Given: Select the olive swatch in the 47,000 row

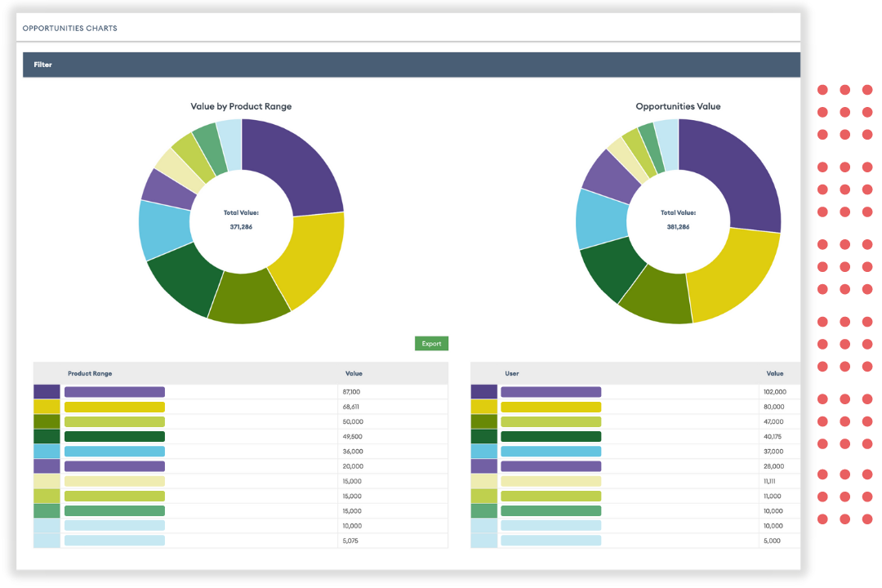Looking at the screenshot, I should [483, 422].
